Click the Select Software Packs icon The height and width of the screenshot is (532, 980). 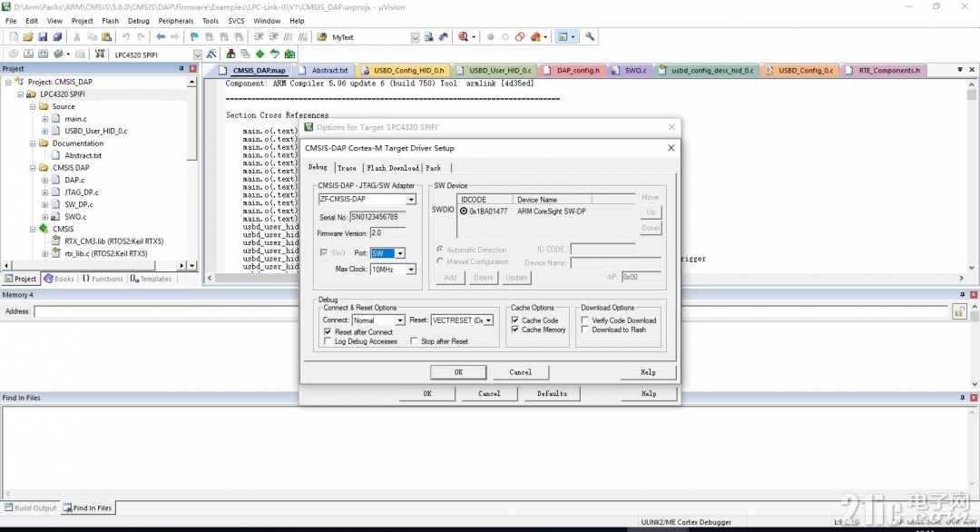[274, 54]
